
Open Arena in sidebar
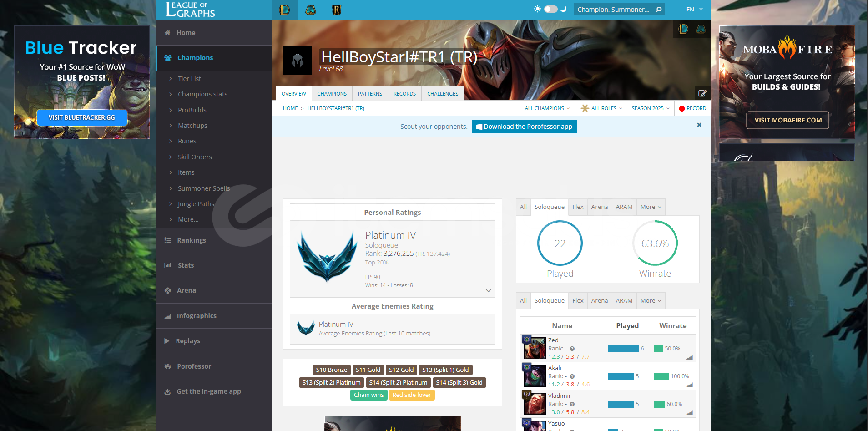214,290
